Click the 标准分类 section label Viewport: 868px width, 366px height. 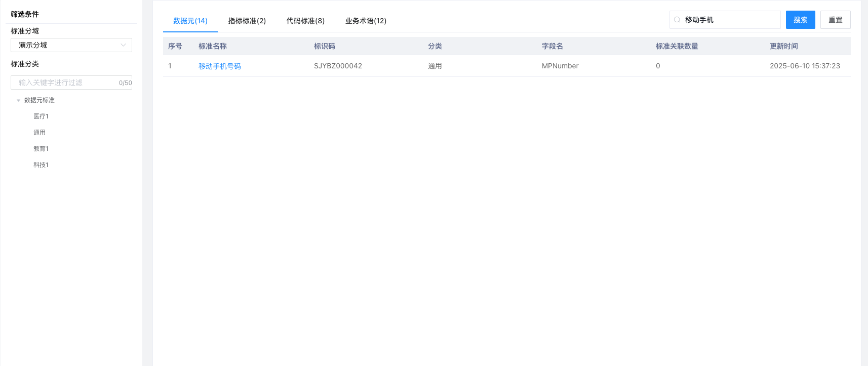[25, 64]
